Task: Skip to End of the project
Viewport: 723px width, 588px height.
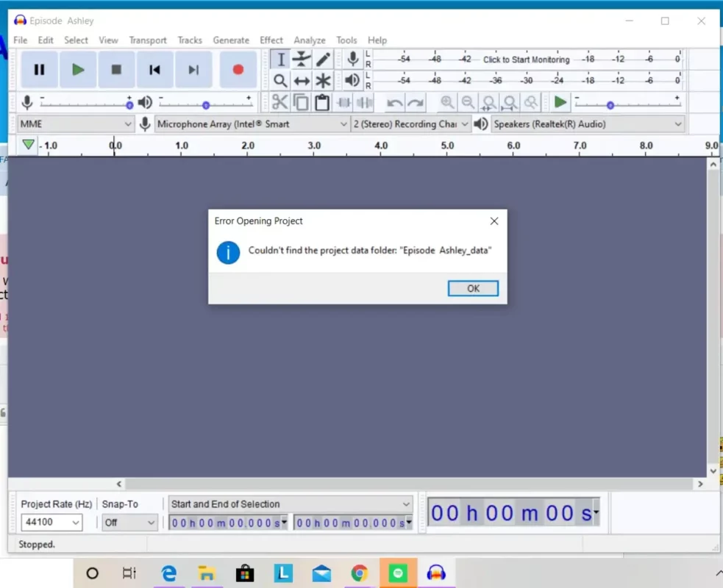Action: coord(193,70)
